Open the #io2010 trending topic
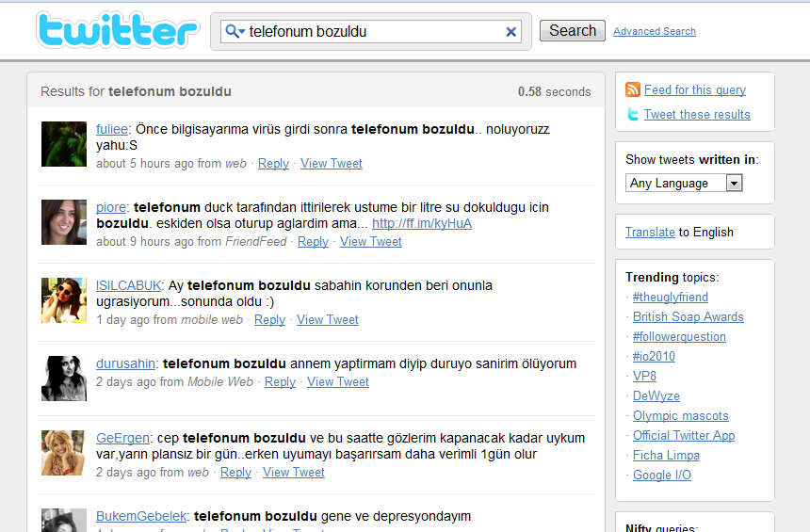The image size is (810, 532). tap(654, 357)
